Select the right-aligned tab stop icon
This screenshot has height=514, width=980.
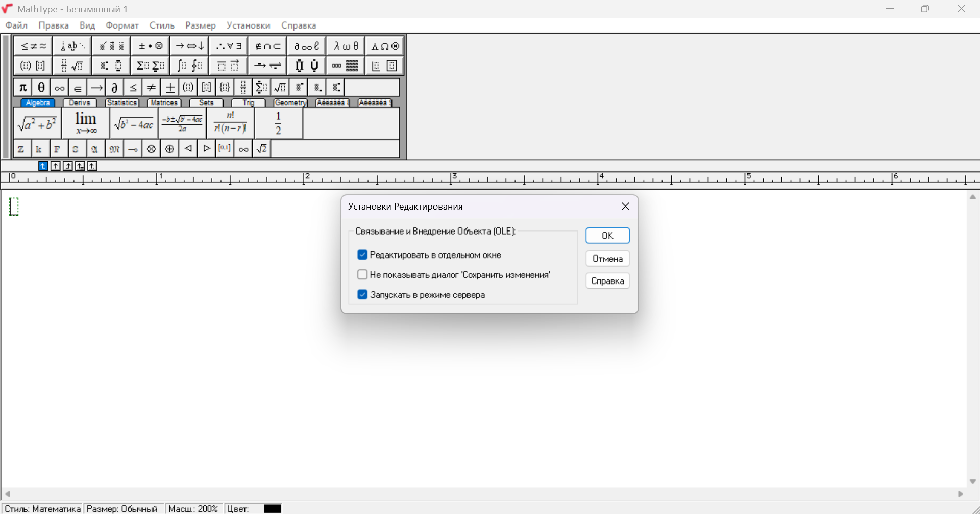pos(68,166)
